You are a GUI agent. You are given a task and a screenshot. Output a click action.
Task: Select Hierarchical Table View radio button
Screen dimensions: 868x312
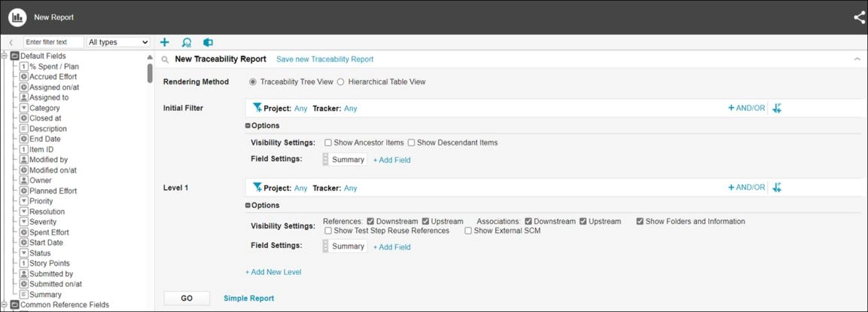[340, 81]
